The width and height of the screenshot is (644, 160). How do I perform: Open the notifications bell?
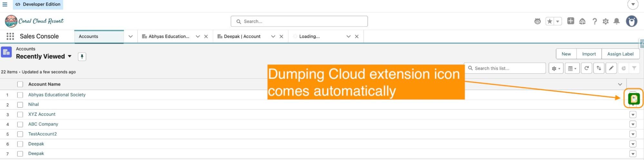(x=617, y=21)
